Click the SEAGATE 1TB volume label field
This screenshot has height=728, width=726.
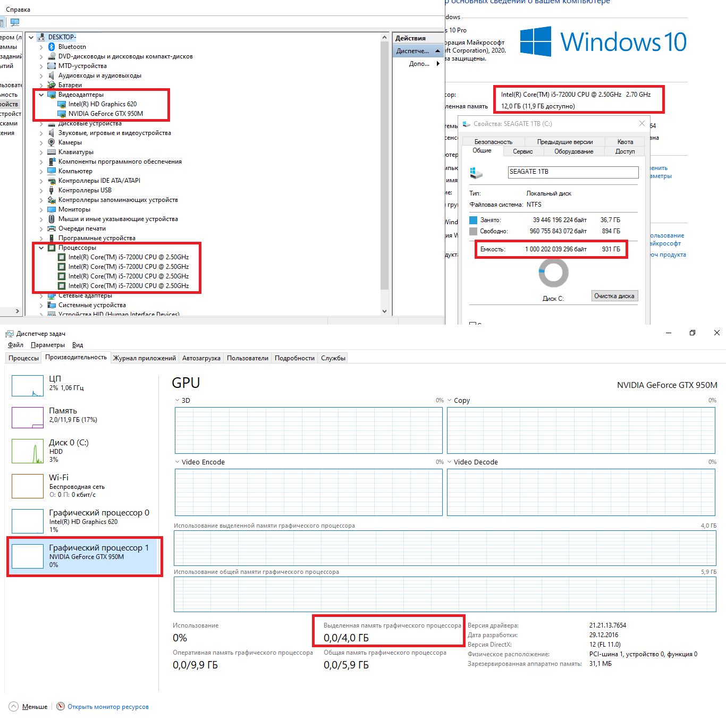pos(573,172)
